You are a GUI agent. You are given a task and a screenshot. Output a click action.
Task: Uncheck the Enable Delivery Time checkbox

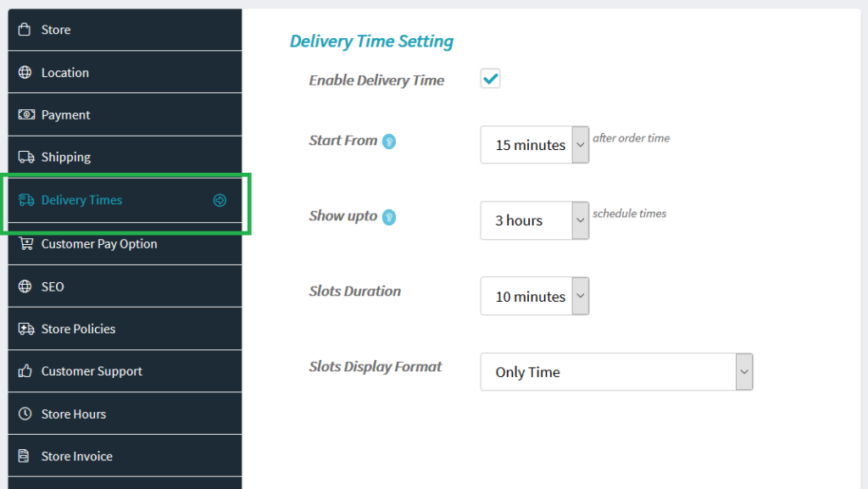click(x=490, y=78)
